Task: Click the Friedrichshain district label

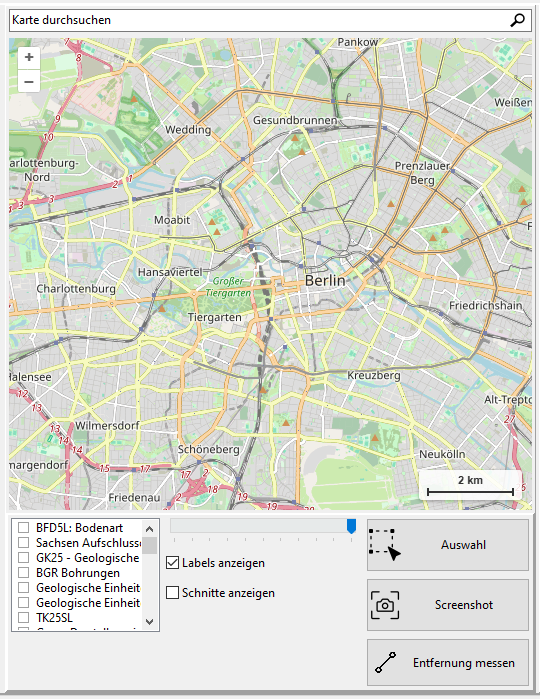Action: tap(485, 305)
